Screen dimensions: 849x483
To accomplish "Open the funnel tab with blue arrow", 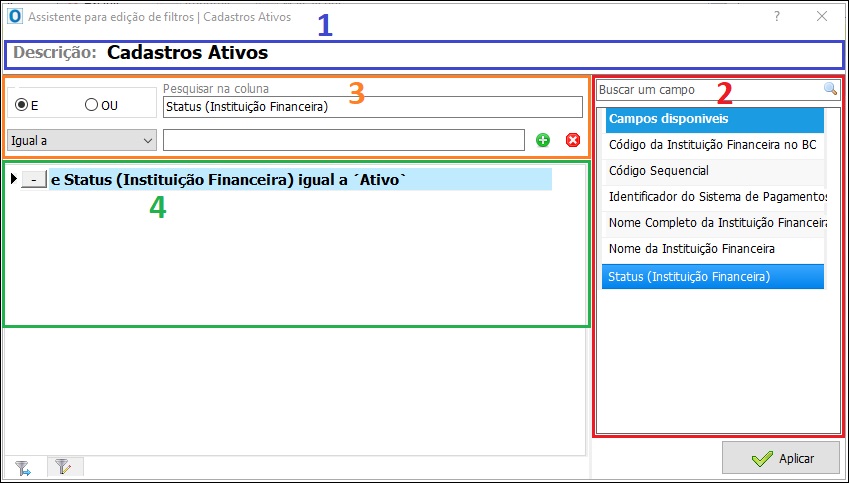I will point(23,467).
